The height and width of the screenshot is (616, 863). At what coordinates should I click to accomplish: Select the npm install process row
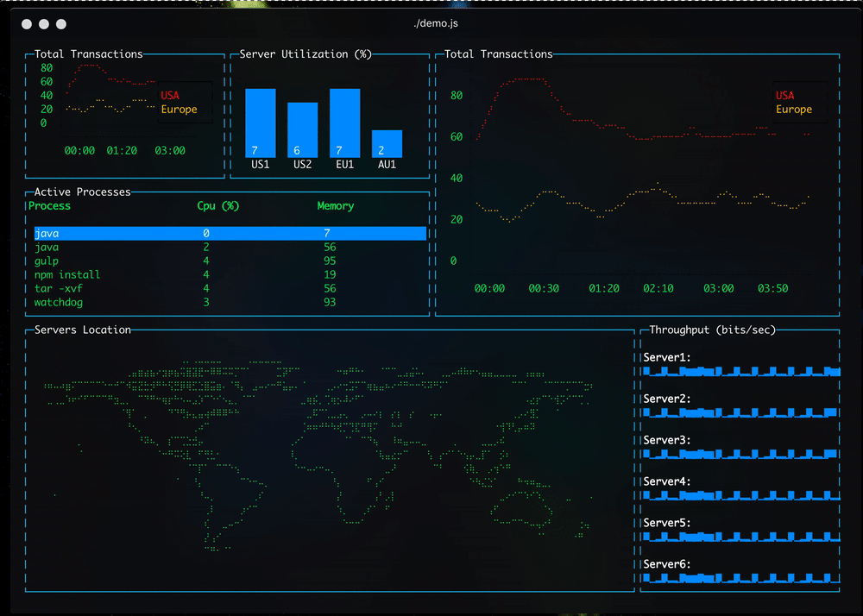pyautogui.click(x=230, y=274)
